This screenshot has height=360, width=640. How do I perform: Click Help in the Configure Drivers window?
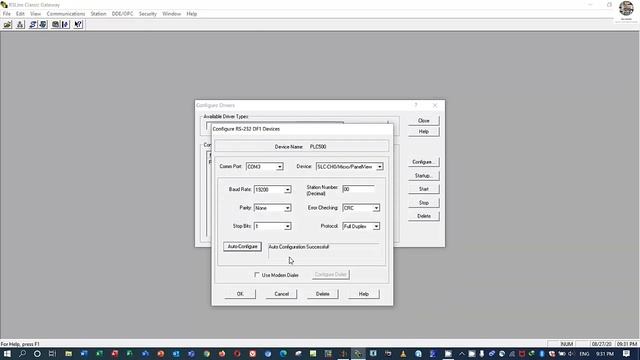pos(424,131)
